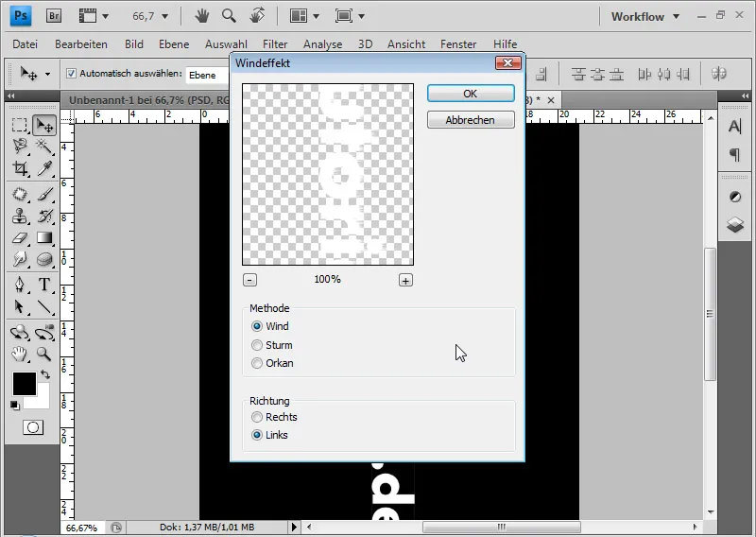756x537 pixels.
Task: Open the Ebene menu
Action: point(174,43)
